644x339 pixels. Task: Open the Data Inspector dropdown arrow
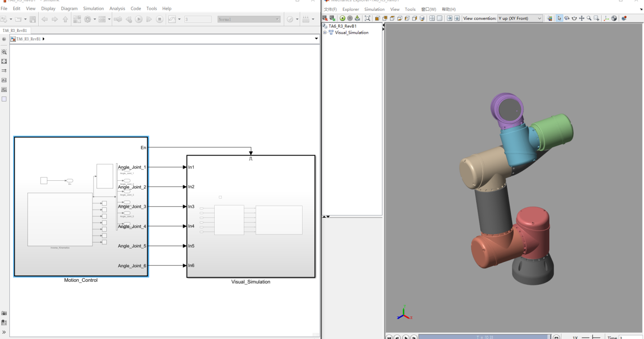pyautogui.click(x=179, y=19)
